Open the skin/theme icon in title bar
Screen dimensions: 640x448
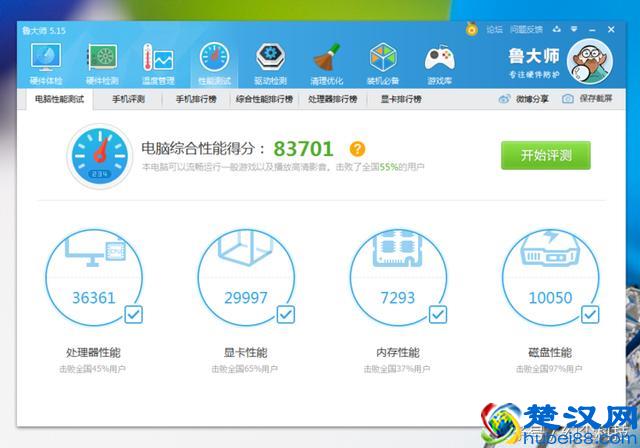point(556,29)
